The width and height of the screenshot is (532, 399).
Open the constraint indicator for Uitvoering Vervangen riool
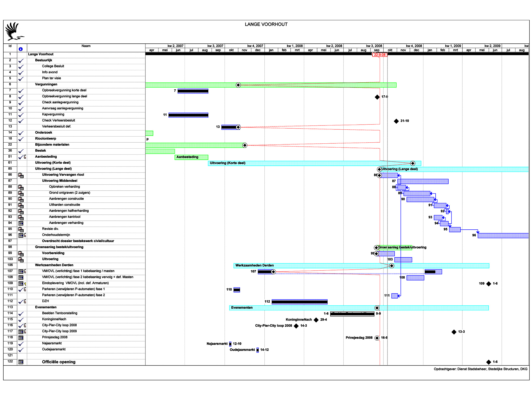pos(21,175)
